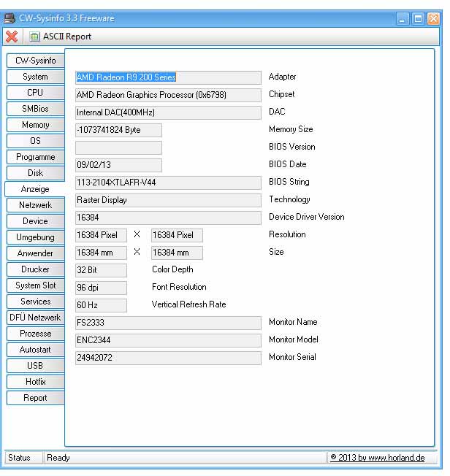Click the ASCII Report sheet icon
The width and height of the screenshot is (450, 476).
(x=34, y=37)
